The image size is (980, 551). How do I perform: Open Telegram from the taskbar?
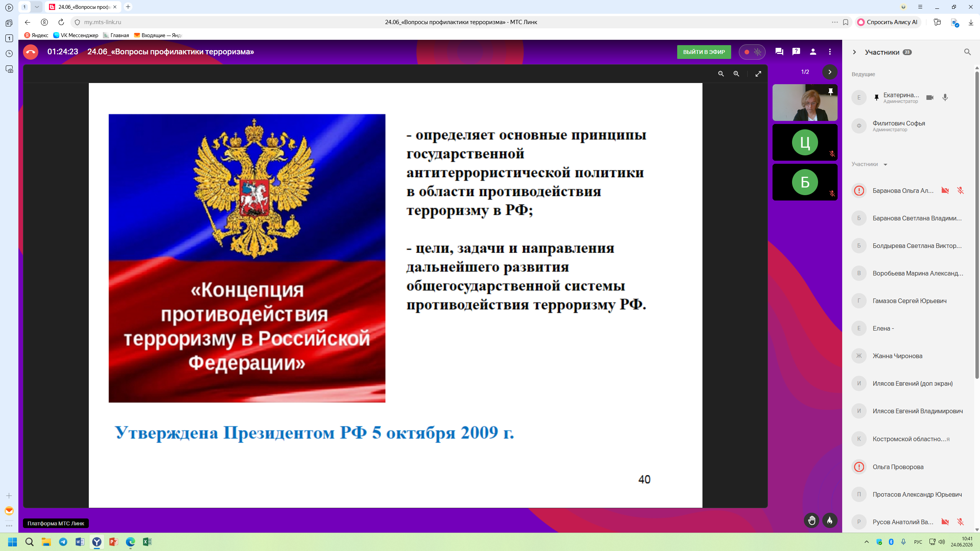coord(63,542)
